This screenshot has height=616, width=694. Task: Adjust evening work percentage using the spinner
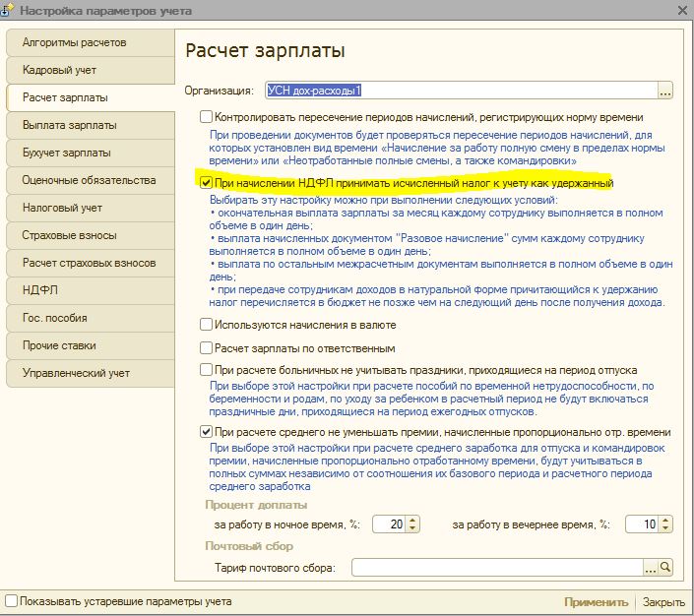pyautogui.click(x=664, y=524)
